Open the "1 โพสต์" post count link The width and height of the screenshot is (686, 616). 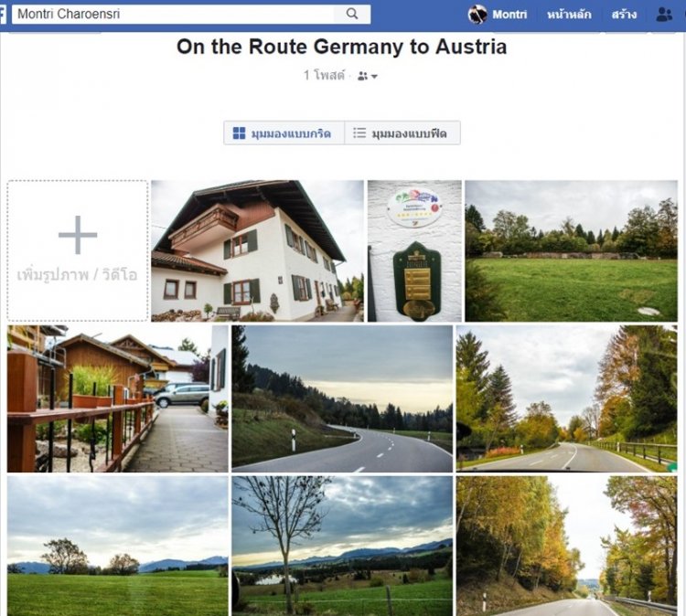324,76
